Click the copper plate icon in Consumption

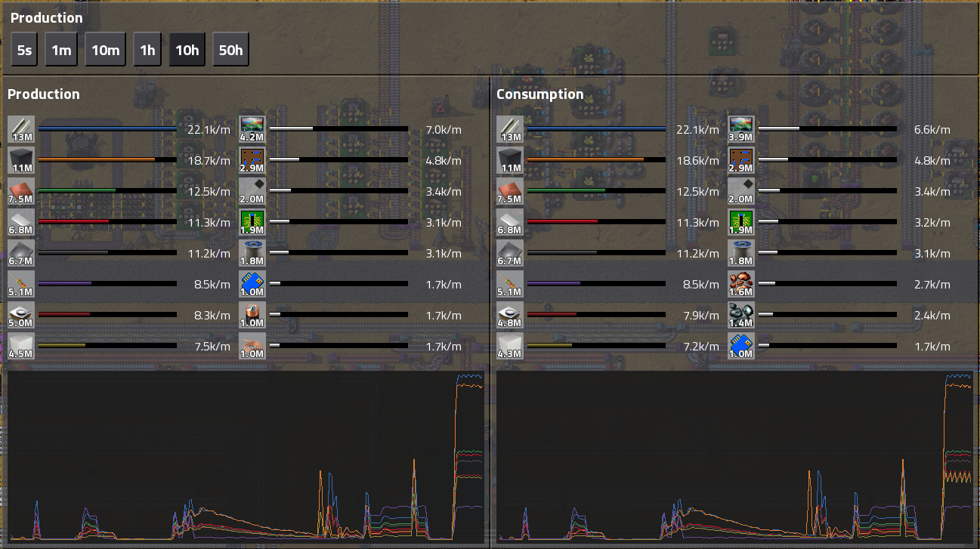click(510, 191)
